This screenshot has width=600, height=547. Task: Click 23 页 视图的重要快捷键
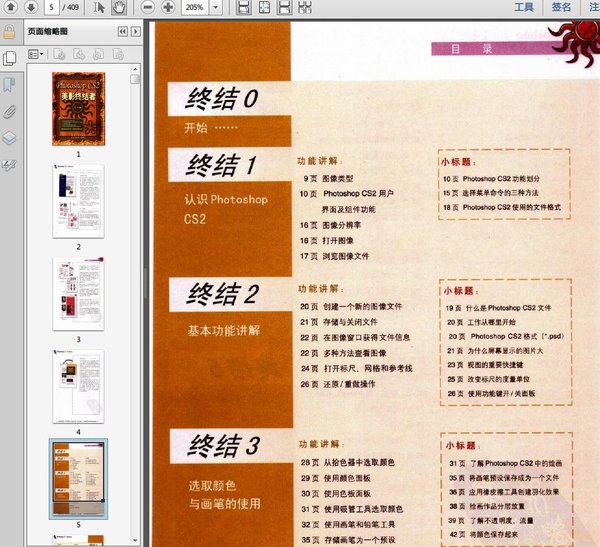coord(485,365)
